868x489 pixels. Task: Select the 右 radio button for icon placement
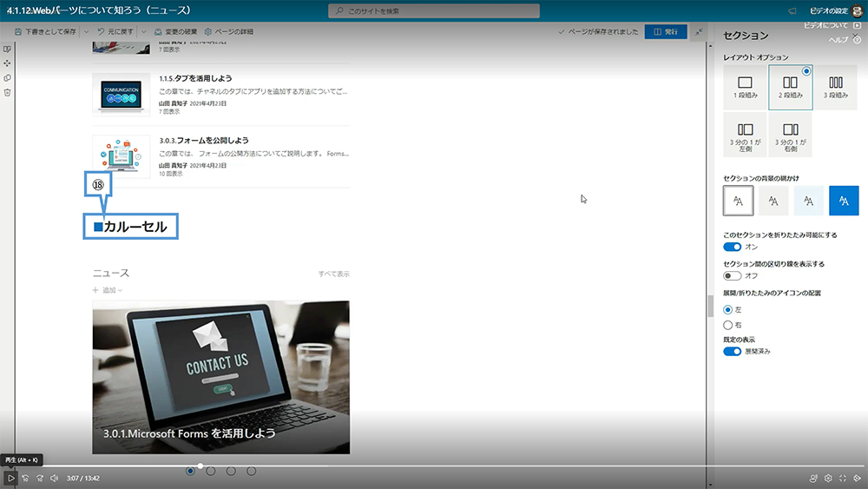point(728,325)
